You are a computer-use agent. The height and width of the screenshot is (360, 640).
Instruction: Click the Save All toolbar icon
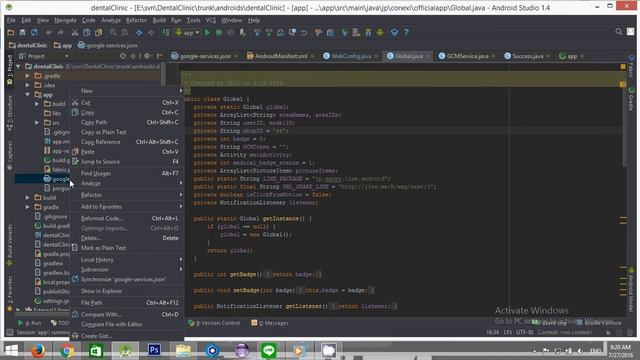(22, 32)
